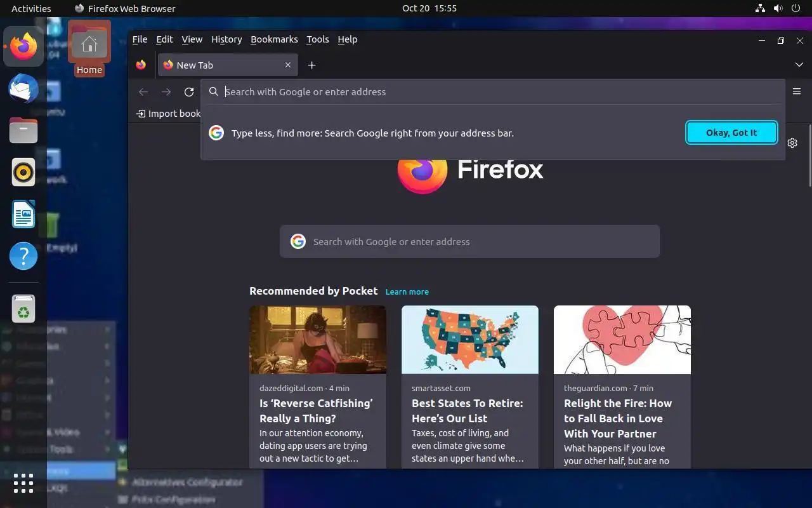812x508 pixels.
Task: Open Firefox from the Ubuntu dock
Action: [x=23, y=46]
